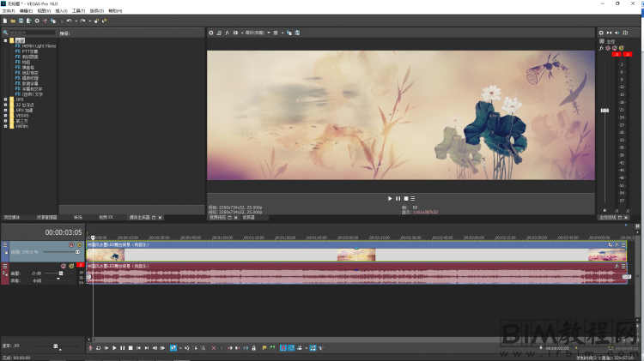This screenshot has height=361, width=644.
Task: Click Stop in the timeline transport bar
Action: [131, 348]
